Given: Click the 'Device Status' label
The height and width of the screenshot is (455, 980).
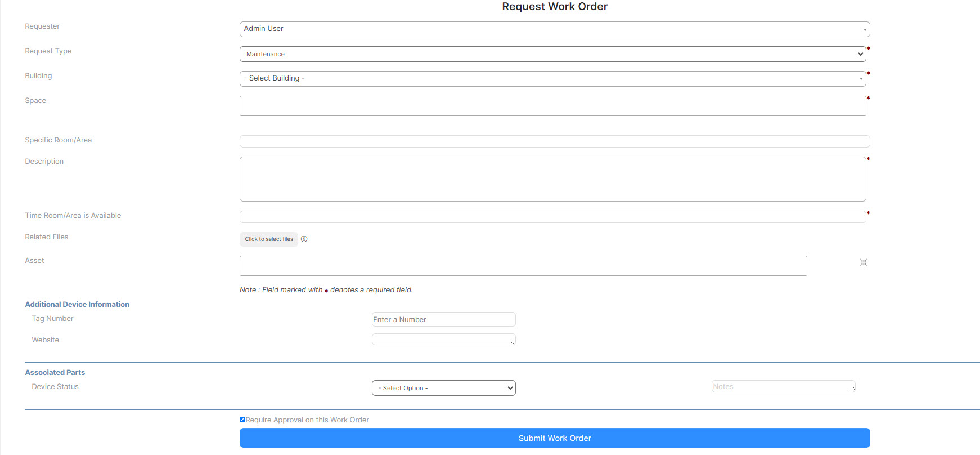Looking at the screenshot, I should (x=55, y=387).
